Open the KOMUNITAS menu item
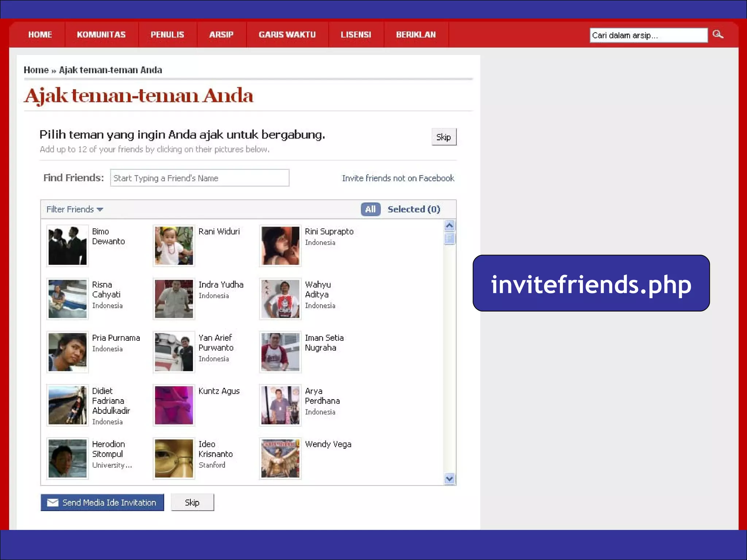 [x=101, y=35]
